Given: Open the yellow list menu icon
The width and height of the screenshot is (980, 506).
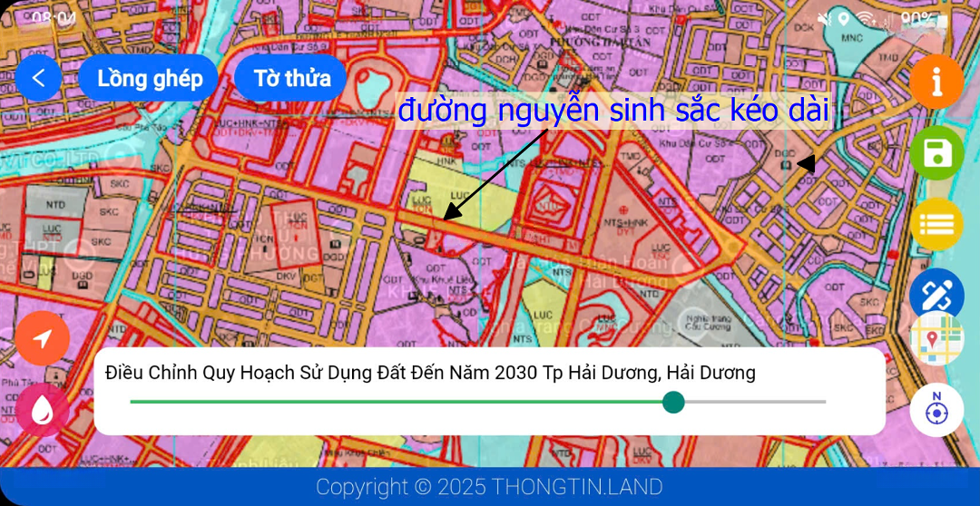Looking at the screenshot, I should [x=936, y=224].
